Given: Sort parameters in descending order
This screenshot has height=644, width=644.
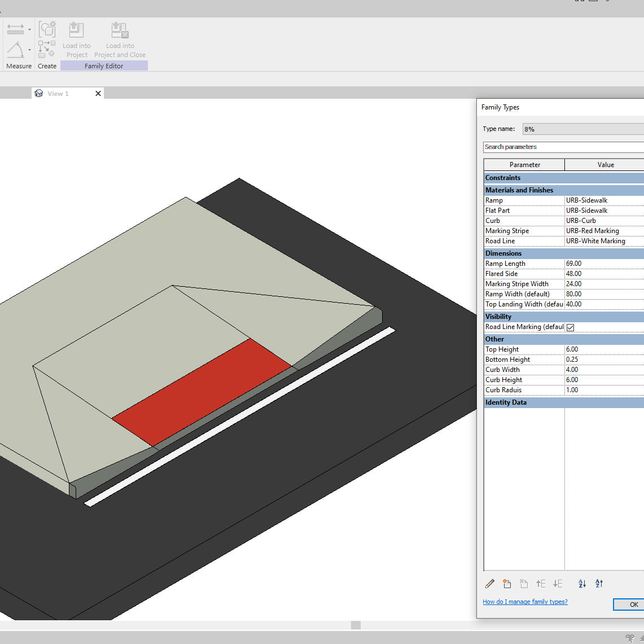Looking at the screenshot, I should (x=599, y=584).
